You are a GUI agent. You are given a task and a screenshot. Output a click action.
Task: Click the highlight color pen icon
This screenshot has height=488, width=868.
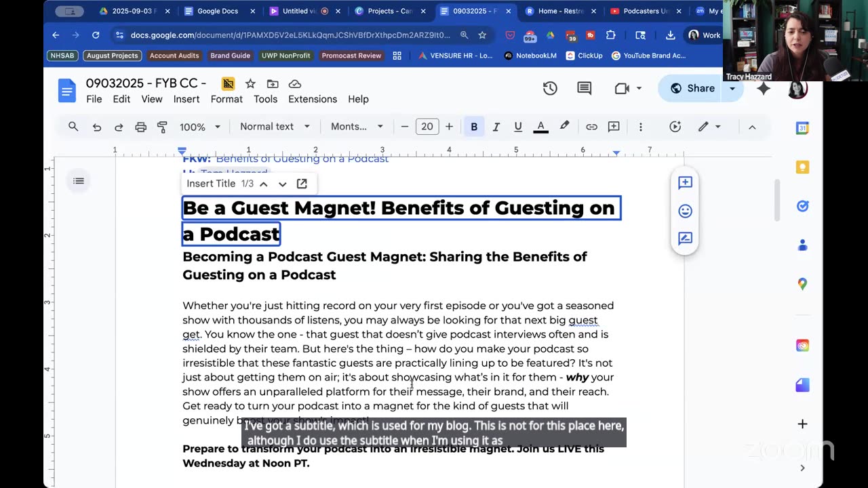[564, 127]
